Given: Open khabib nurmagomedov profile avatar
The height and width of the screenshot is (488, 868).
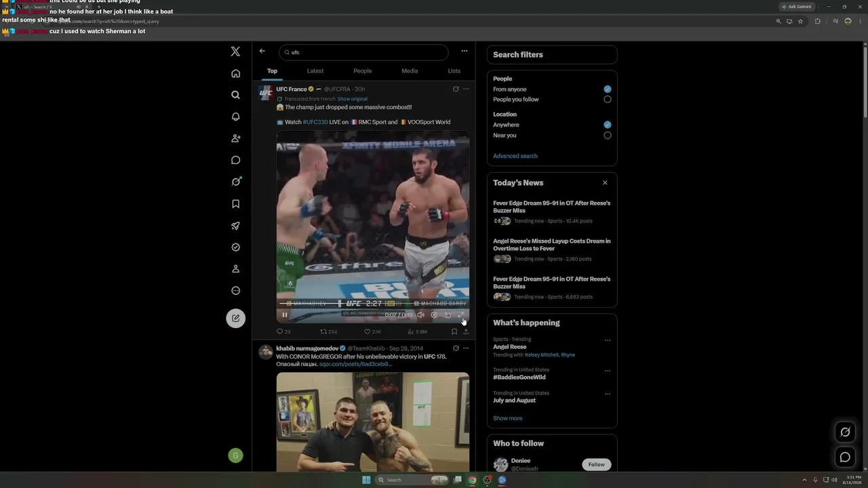Looking at the screenshot, I should [266, 352].
